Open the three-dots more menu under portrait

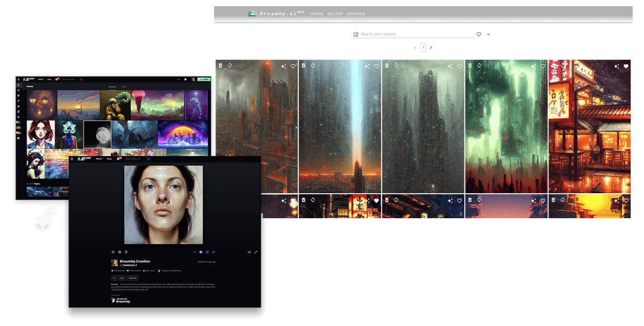[194, 252]
